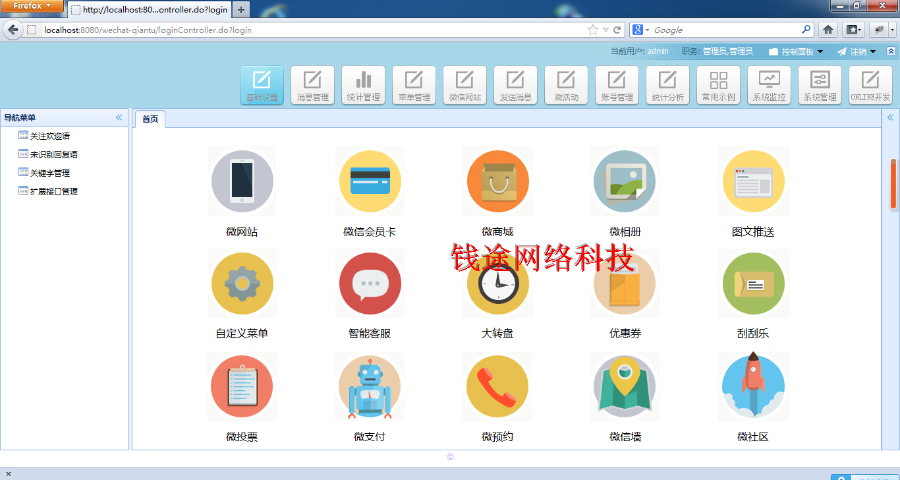Collapse the top header with the double-arrow icon
900x480 pixels.
click(891, 51)
